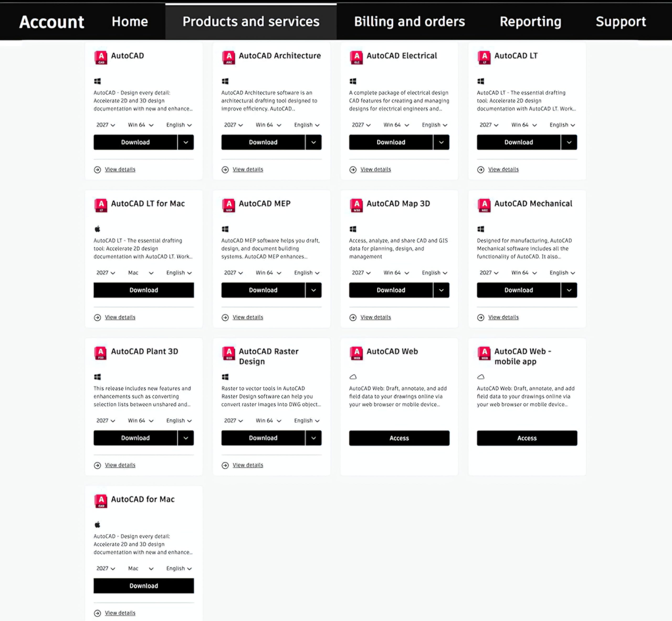Click the AutoCAD Mechanical product icon

pos(484,205)
